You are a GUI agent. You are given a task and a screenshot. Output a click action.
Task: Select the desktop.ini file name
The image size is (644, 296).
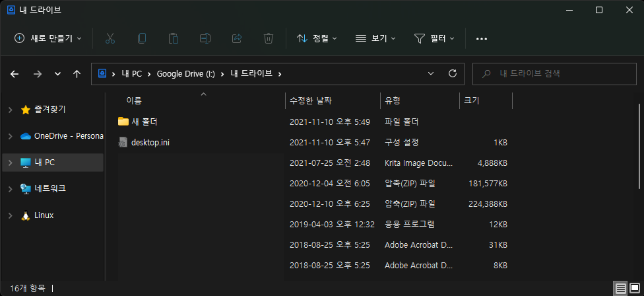[150, 142]
